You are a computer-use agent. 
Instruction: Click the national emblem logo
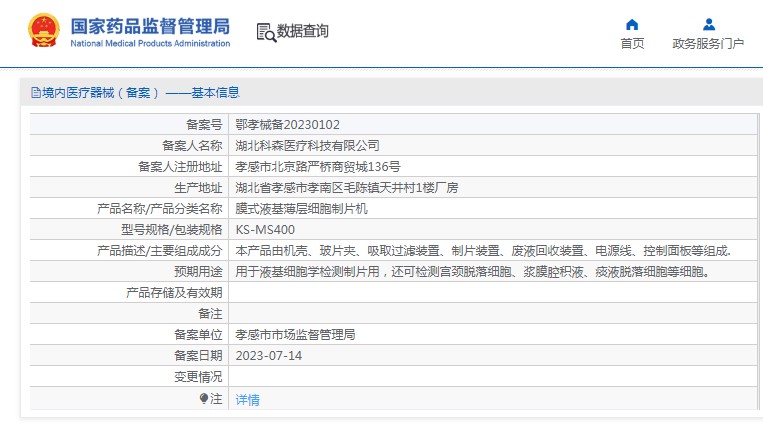42,31
